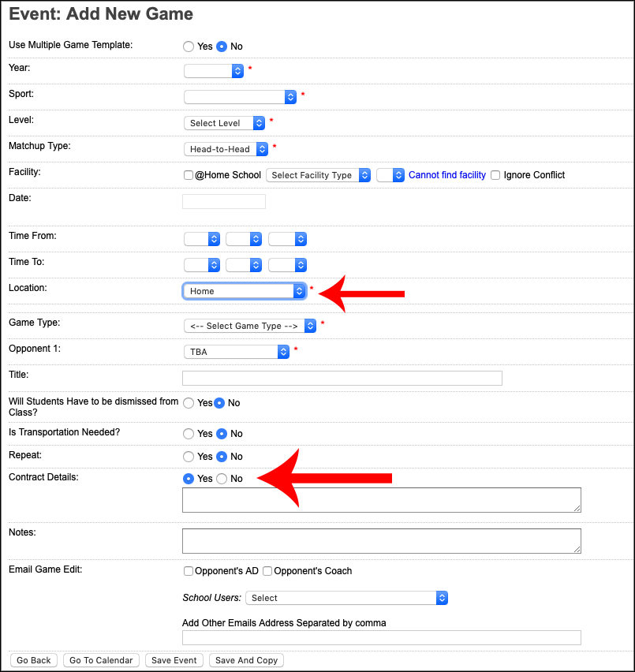
Task: Select No for Use Multiple Game Template
Action: (x=222, y=47)
